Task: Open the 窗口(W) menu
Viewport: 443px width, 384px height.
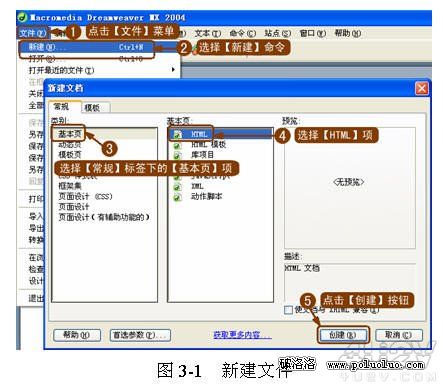Action: (312, 33)
